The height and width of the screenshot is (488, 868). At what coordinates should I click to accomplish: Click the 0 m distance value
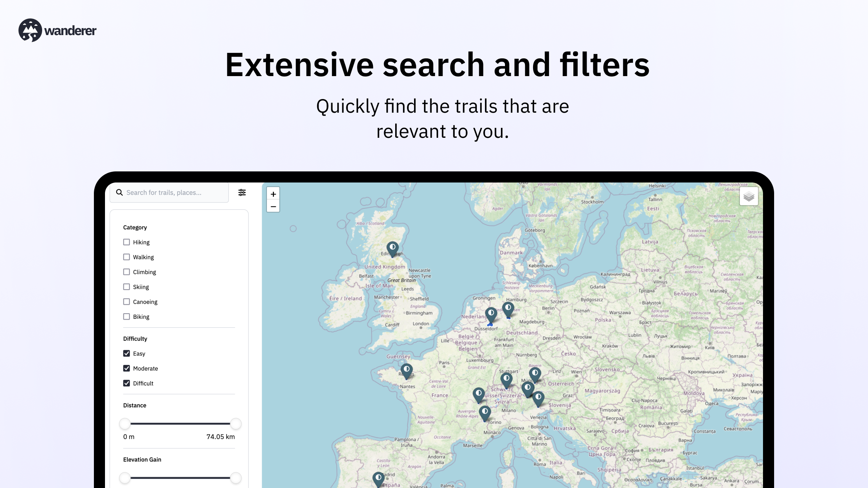(129, 437)
